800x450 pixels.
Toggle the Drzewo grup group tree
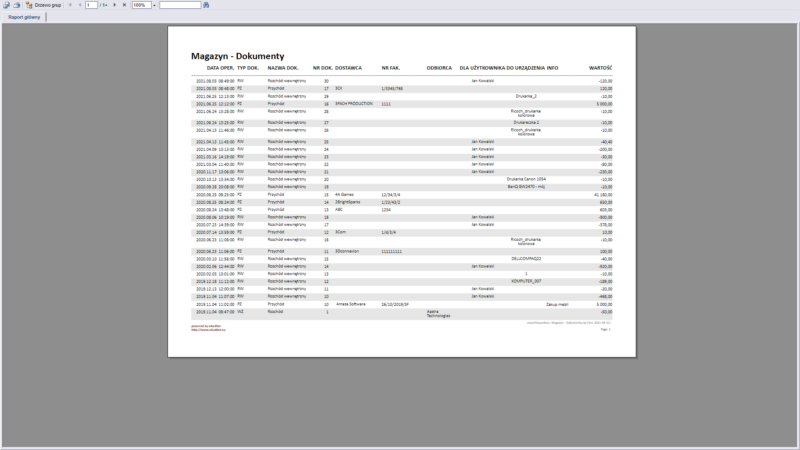coord(43,5)
